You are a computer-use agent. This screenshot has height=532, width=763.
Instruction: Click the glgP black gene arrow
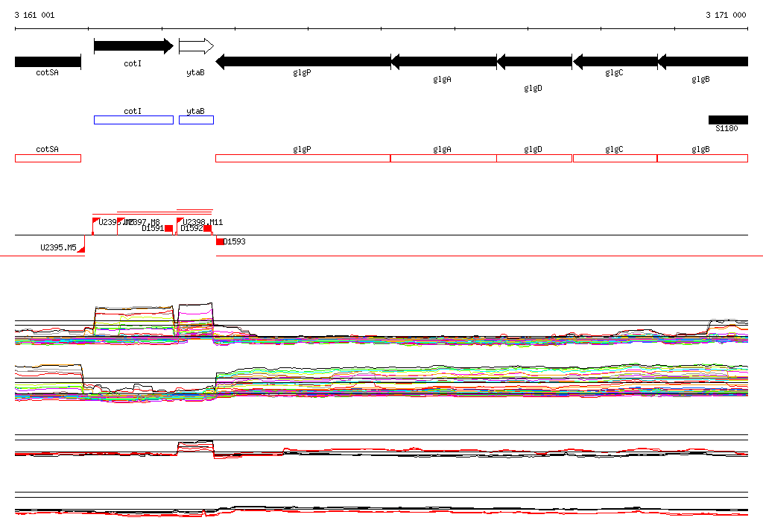303,62
